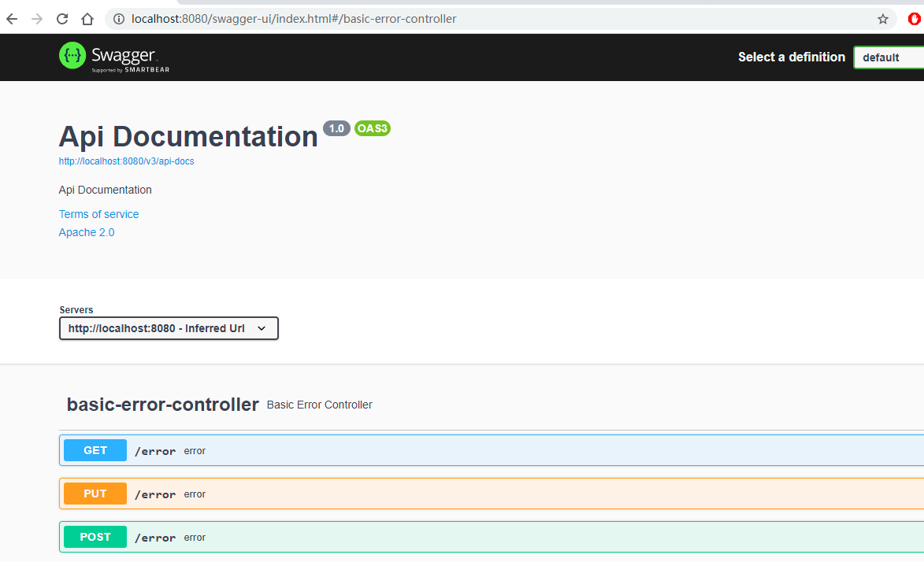Viewport: 924px width, 562px height.
Task: Reload the page with the refresh icon
Action: point(61,18)
